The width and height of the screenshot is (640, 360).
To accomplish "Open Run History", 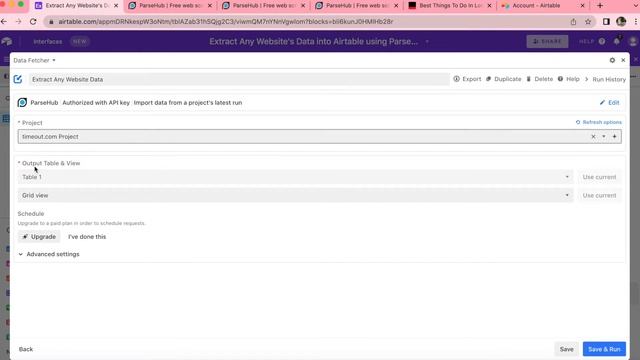I will point(605,79).
